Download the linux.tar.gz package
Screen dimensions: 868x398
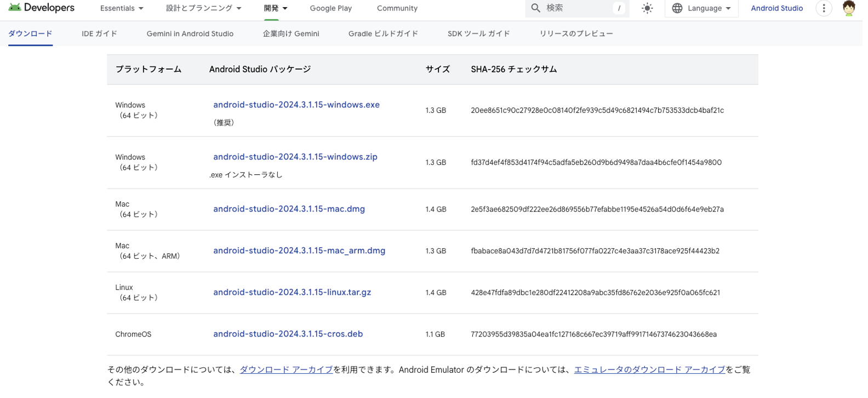tap(292, 292)
